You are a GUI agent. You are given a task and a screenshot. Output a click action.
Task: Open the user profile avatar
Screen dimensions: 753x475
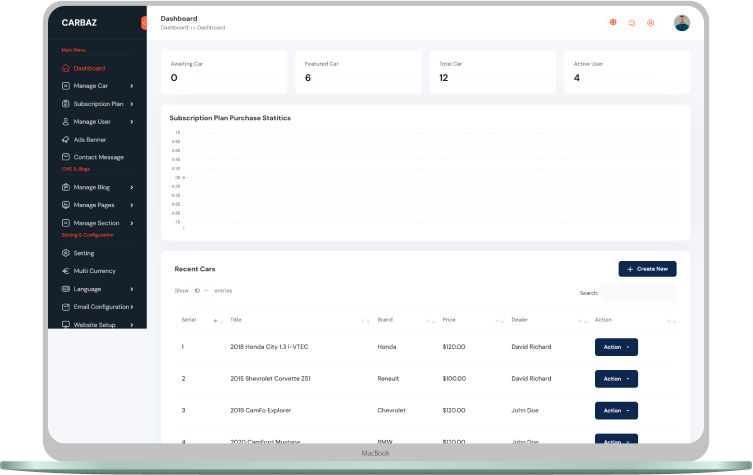point(682,22)
